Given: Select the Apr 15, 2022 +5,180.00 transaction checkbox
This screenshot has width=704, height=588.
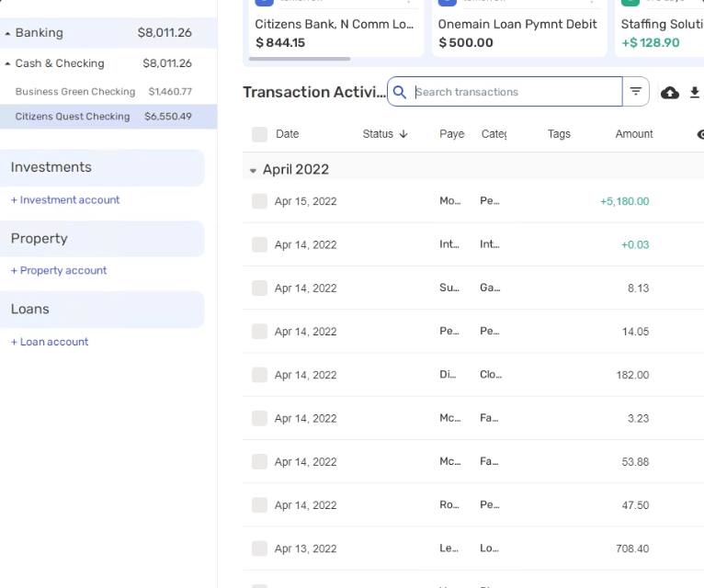Looking at the screenshot, I should pyautogui.click(x=259, y=201).
